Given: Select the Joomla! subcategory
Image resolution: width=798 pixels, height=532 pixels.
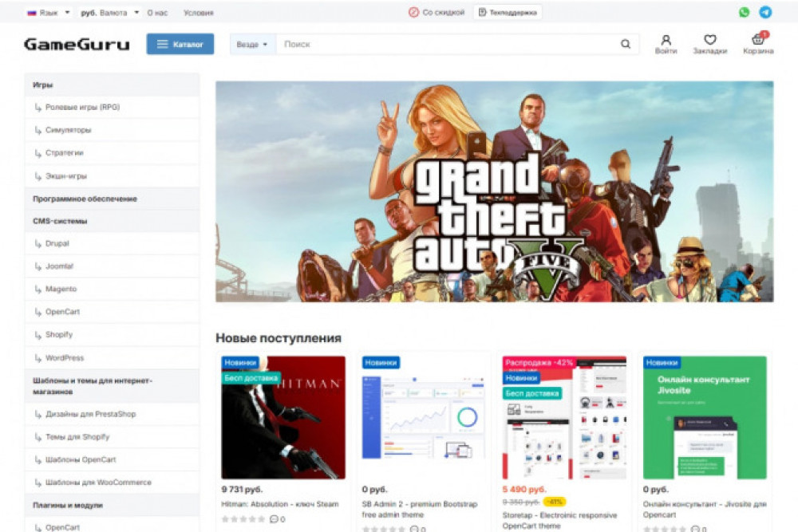Looking at the screenshot, I should pyautogui.click(x=112, y=266).
